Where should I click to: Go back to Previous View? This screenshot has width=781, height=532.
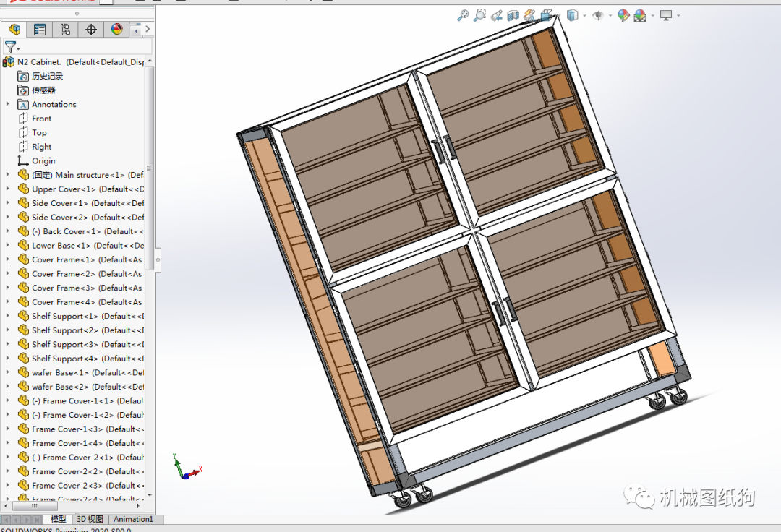coord(496,16)
